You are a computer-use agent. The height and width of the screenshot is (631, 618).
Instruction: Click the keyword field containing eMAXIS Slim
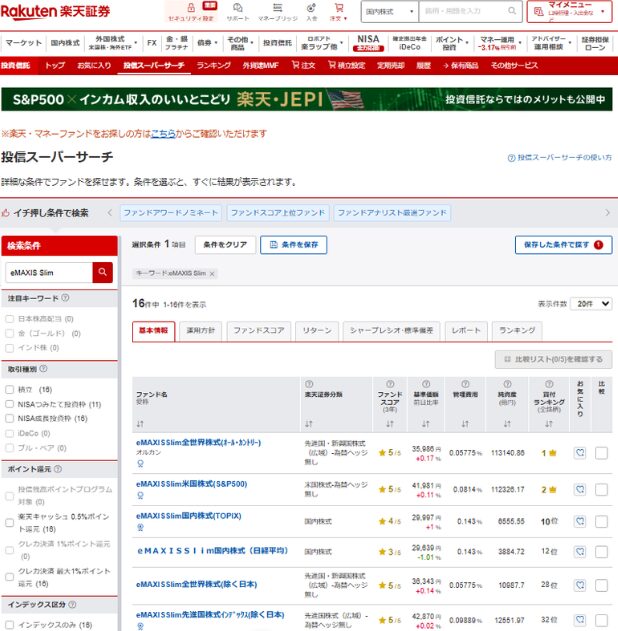click(49, 272)
